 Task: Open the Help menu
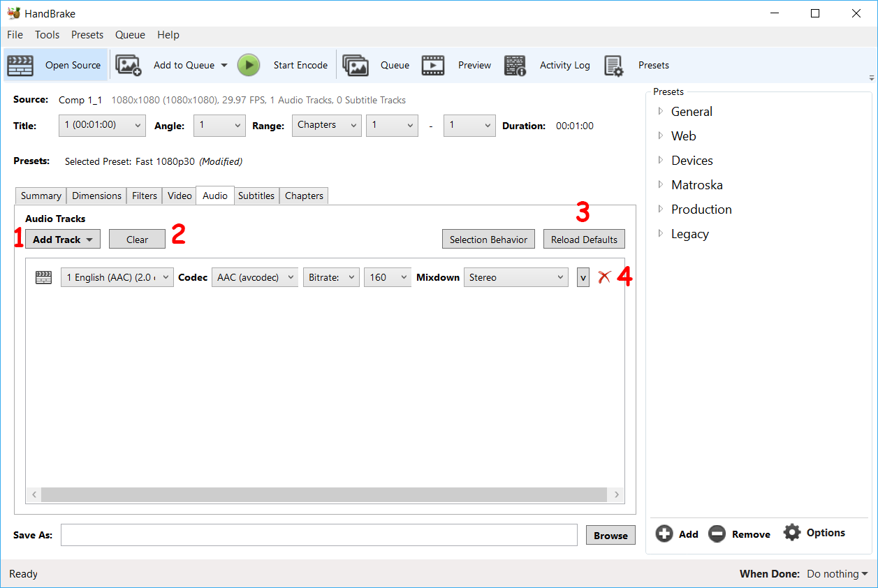click(168, 35)
